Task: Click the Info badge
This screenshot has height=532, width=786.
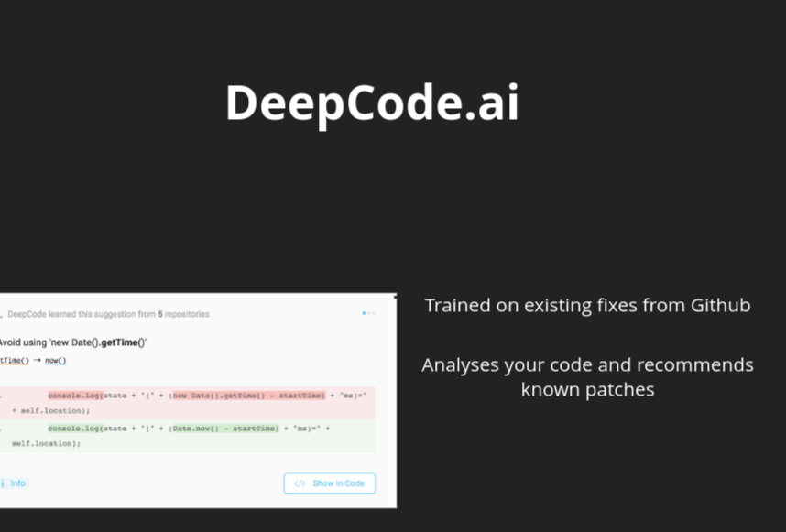Action: coord(15,483)
